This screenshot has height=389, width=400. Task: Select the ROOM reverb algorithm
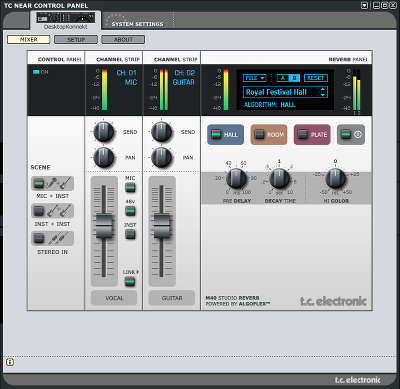pos(269,135)
